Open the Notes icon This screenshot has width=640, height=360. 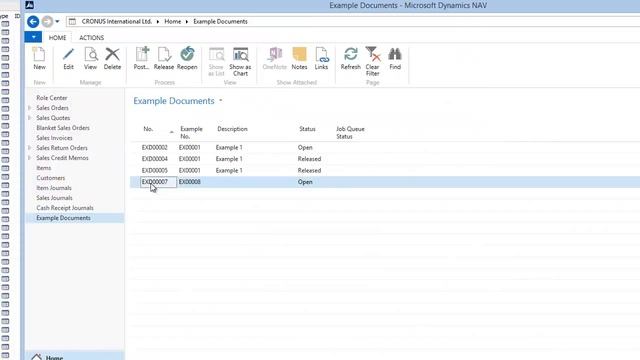coord(299,54)
